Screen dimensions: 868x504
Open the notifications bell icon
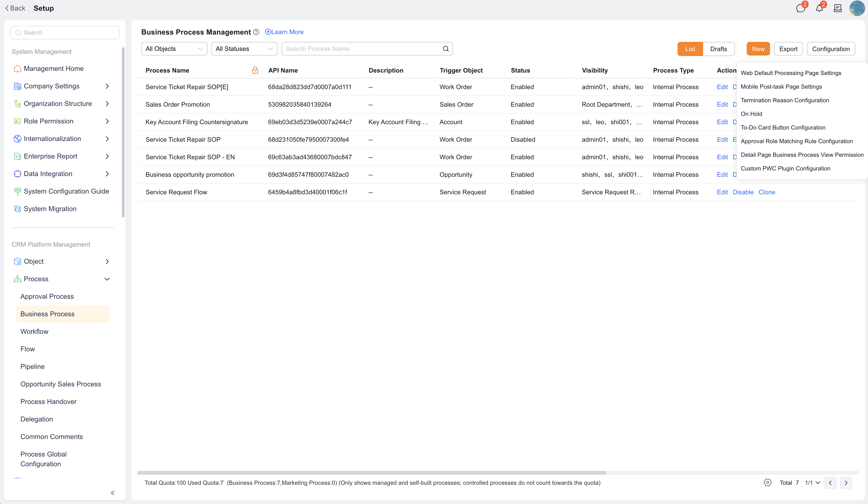(820, 8)
